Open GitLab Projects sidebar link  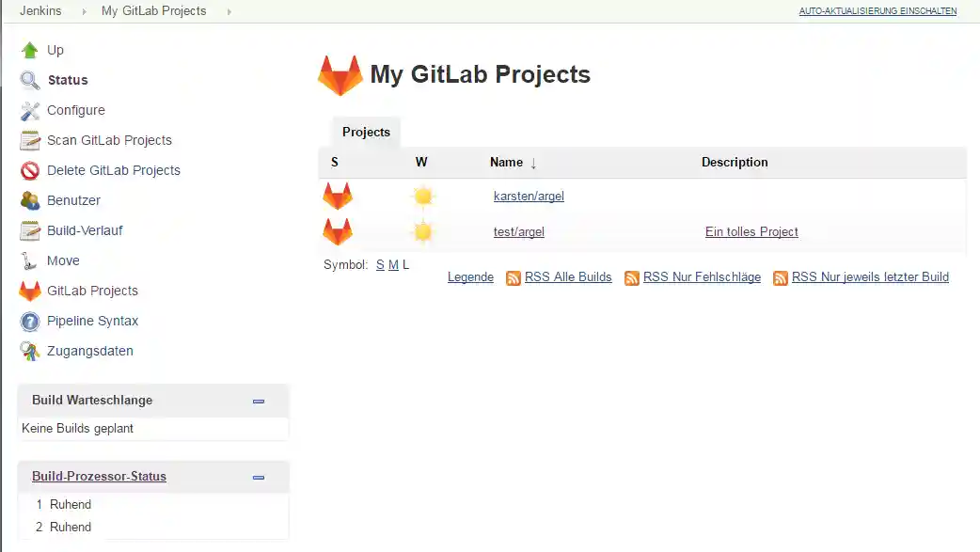point(92,291)
